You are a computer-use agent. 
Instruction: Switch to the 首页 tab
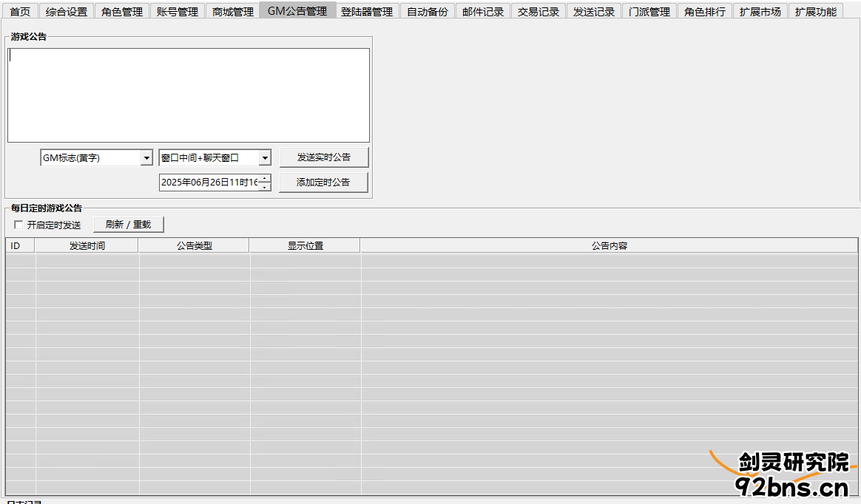click(20, 12)
